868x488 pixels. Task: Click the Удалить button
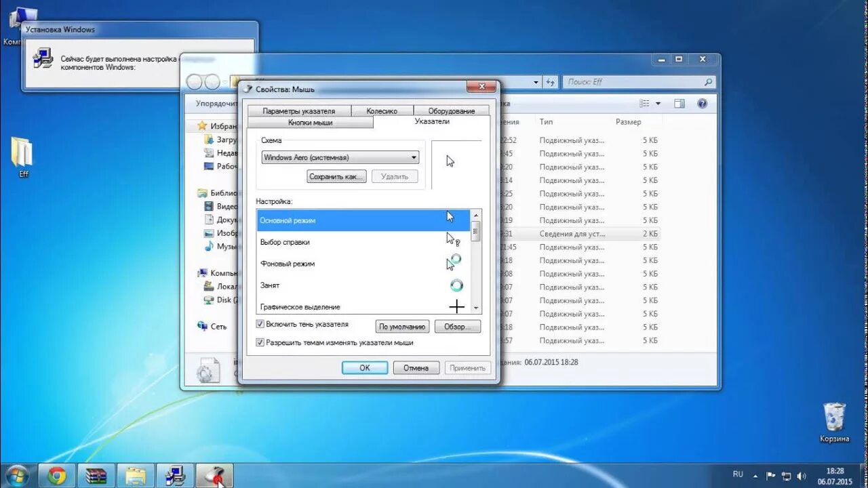point(395,177)
